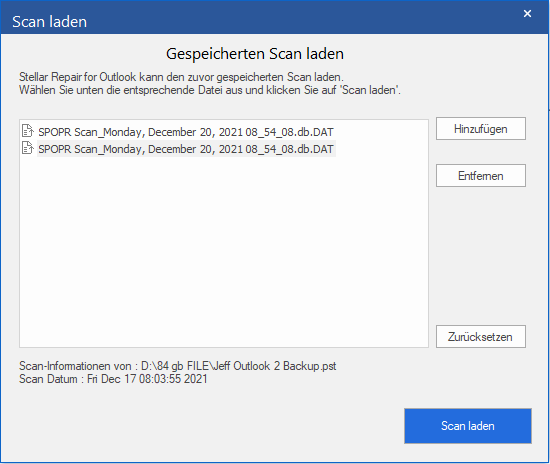Click the Wählen Sie unten instruction line
550x464 pixels.
pos(210,90)
